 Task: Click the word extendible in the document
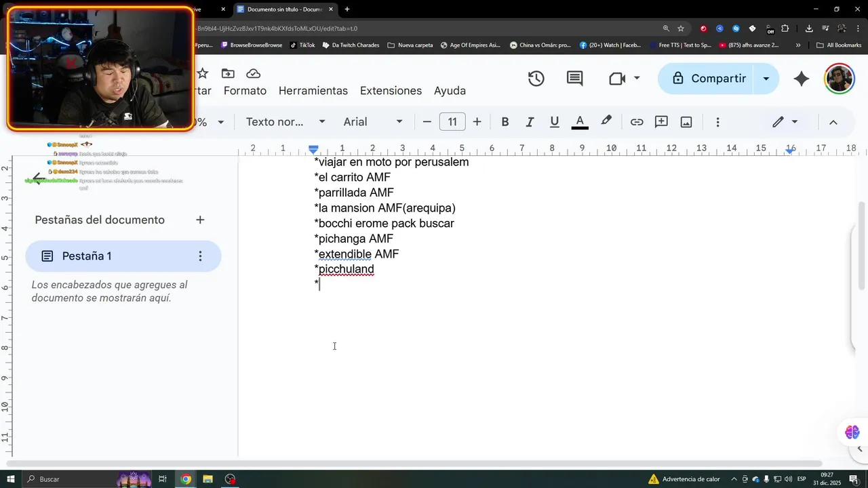344,254
